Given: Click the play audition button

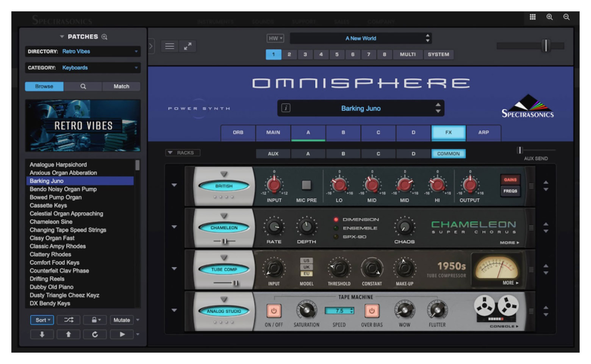Looking at the screenshot, I should point(121,334).
